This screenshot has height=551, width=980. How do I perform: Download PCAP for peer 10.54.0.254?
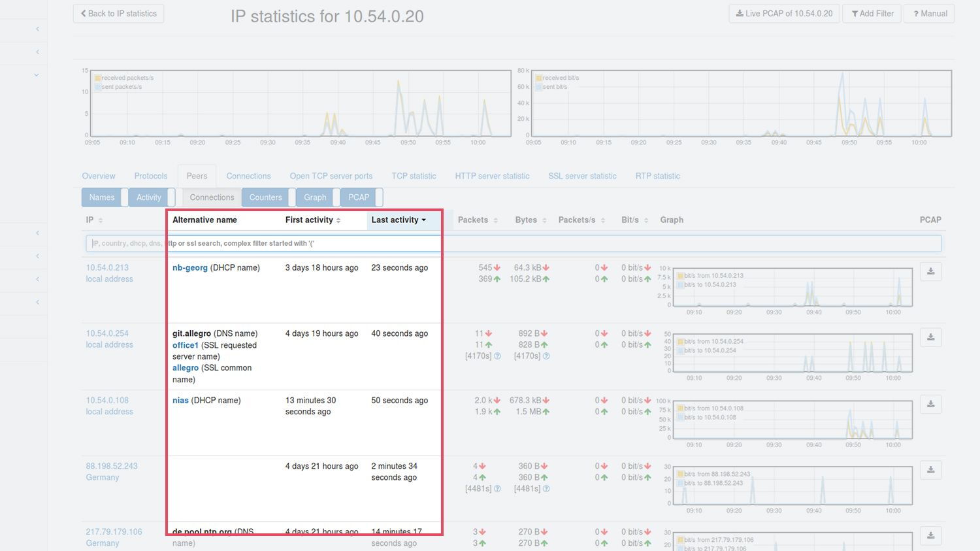point(930,337)
